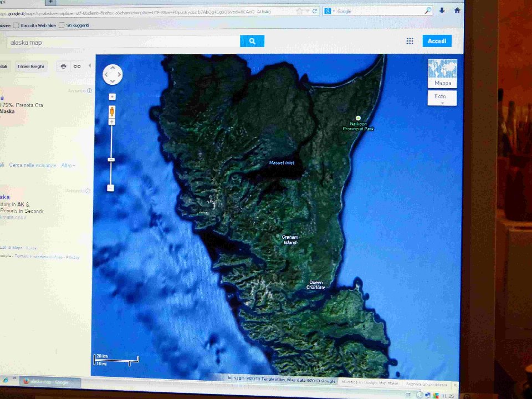Open the 'Raccolta Web Slice' bookmark

(34, 25)
